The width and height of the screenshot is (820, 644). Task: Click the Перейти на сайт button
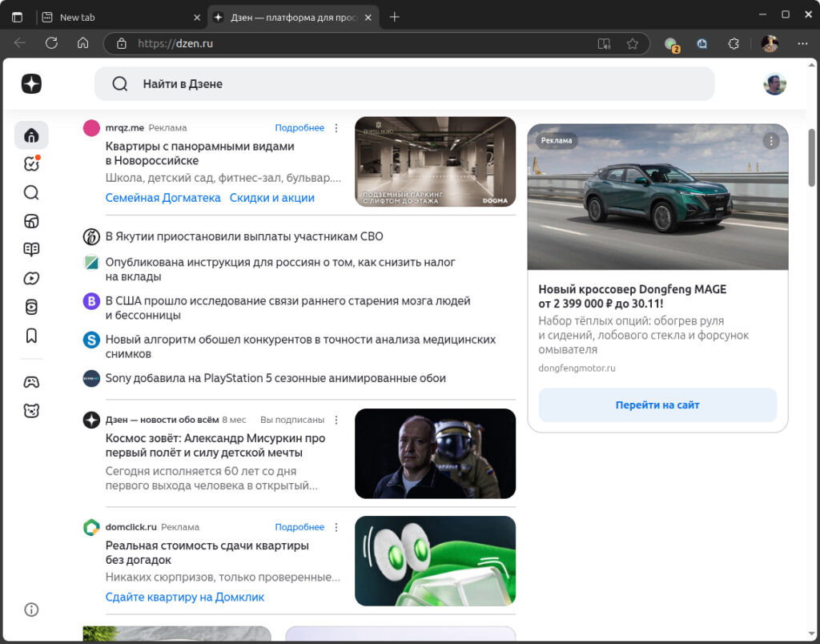(657, 405)
